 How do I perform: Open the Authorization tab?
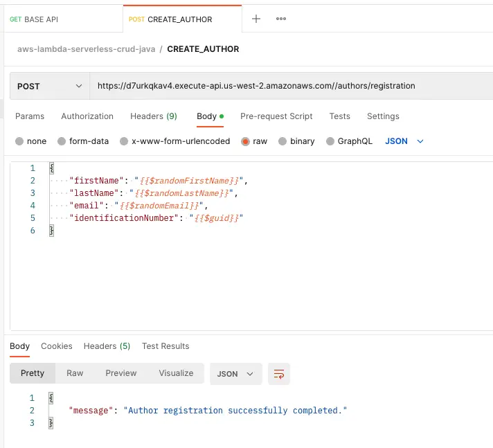click(87, 116)
